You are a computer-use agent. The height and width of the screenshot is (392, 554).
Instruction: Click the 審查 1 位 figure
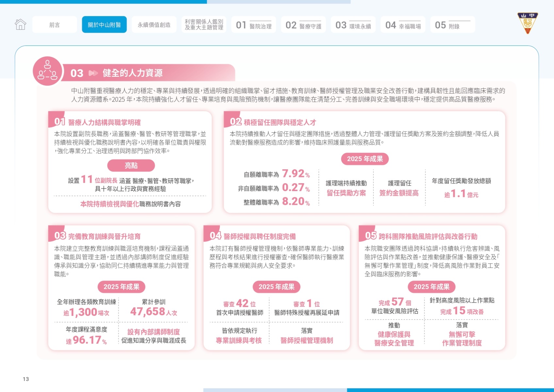[x=307, y=303]
